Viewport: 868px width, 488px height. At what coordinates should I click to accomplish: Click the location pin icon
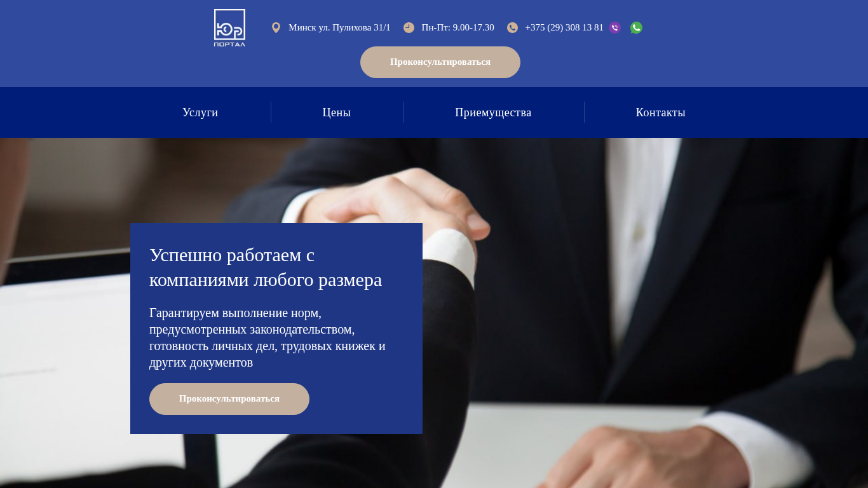pos(276,27)
